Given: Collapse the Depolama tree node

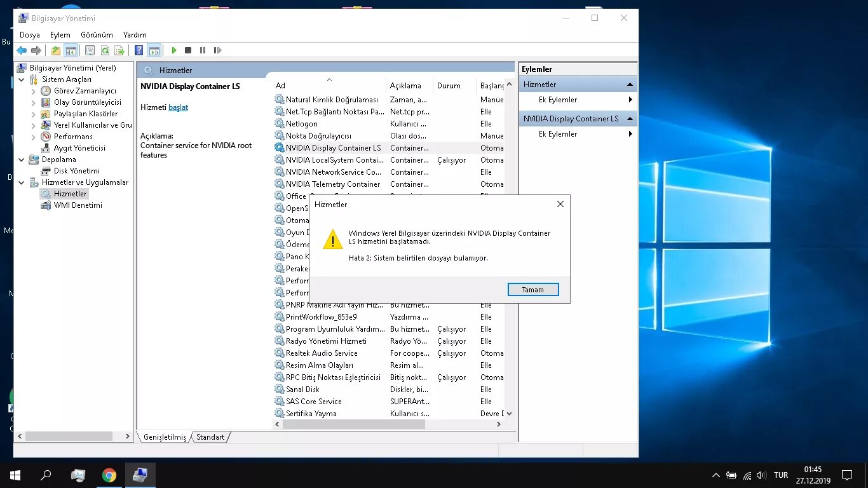Looking at the screenshot, I should [22, 159].
